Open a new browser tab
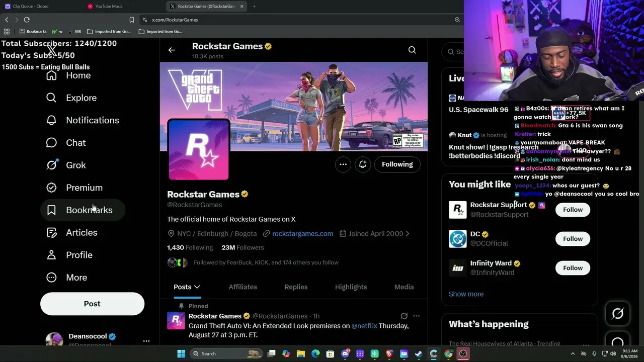Screen dimensions: 644x362 254,7
